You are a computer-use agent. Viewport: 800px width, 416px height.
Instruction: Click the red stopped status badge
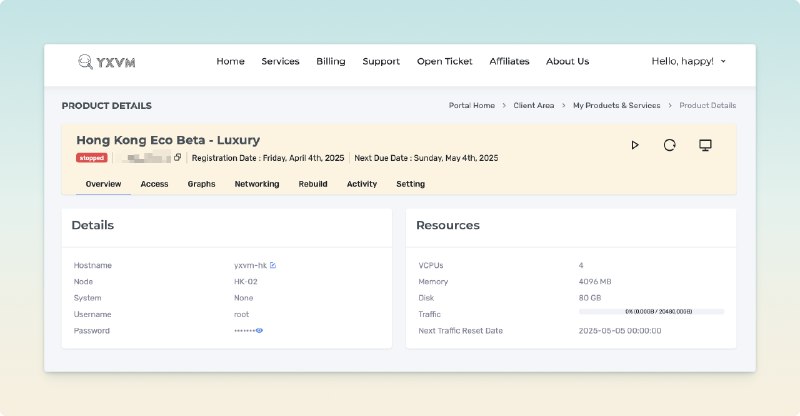91,158
